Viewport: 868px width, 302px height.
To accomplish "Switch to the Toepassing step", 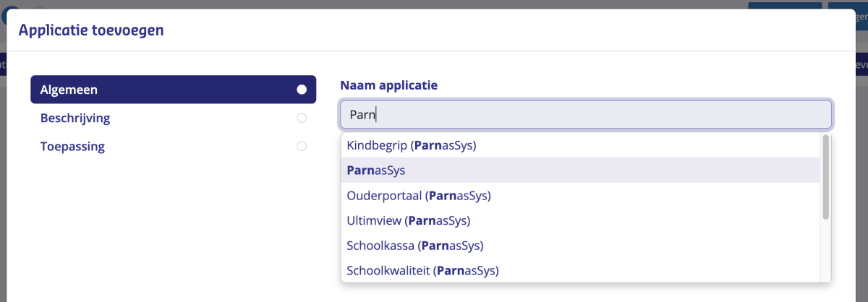I will (x=173, y=146).
